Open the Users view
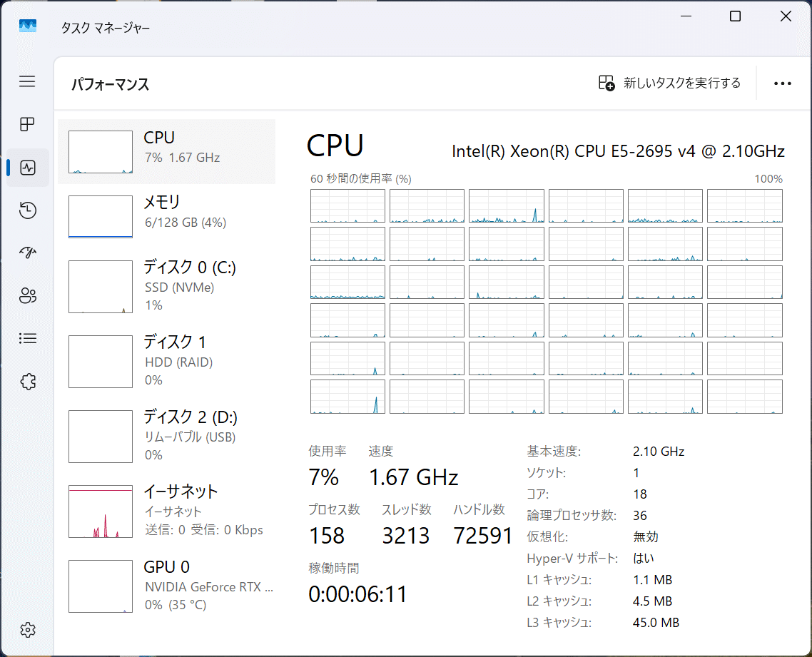The width and height of the screenshot is (812, 657). point(27,295)
